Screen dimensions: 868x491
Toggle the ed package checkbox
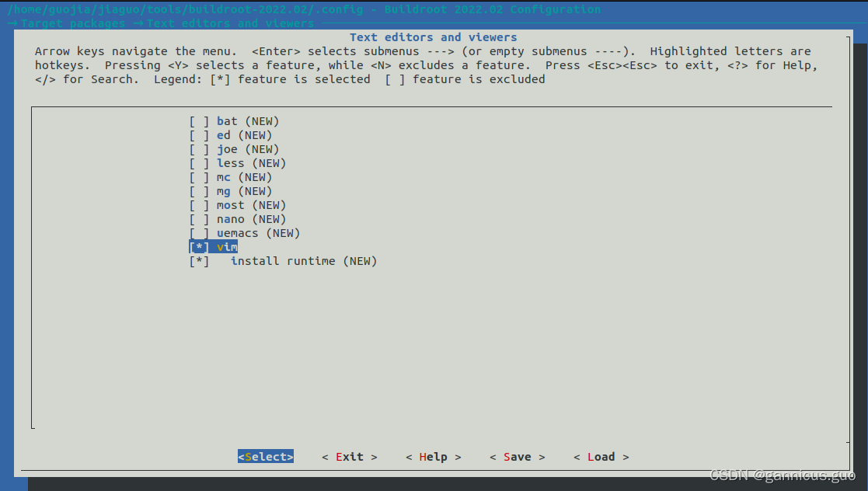pyautogui.click(x=199, y=135)
